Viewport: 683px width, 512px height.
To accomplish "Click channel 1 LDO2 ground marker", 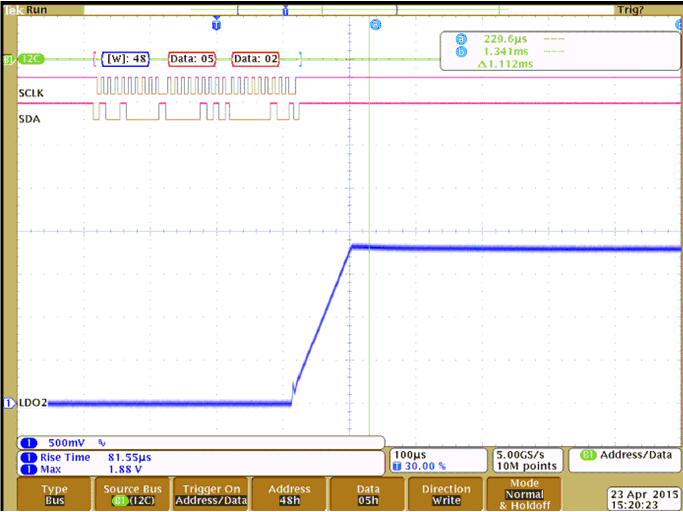I will coord(10,403).
